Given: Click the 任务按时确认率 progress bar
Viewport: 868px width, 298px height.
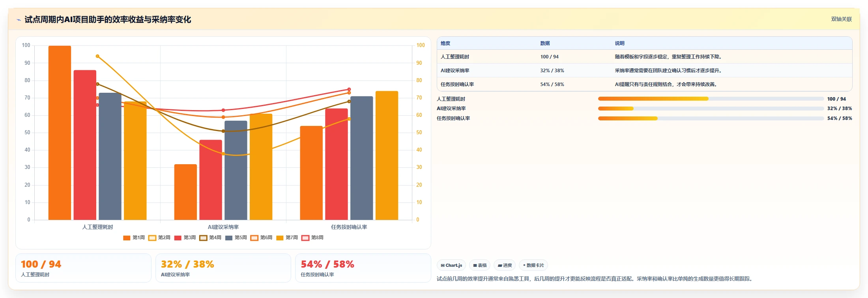Looking at the screenshot, I should pyautogui.click(x=711, y=118).
